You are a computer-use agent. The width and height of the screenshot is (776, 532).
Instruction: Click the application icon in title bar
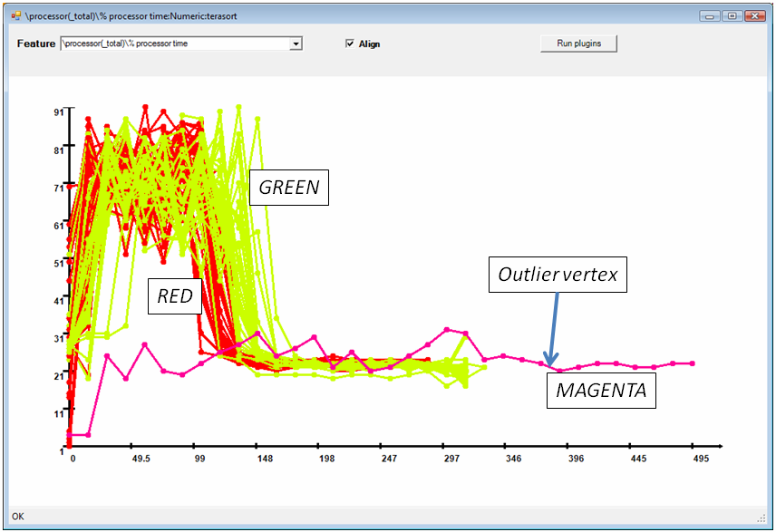(15, 15)
